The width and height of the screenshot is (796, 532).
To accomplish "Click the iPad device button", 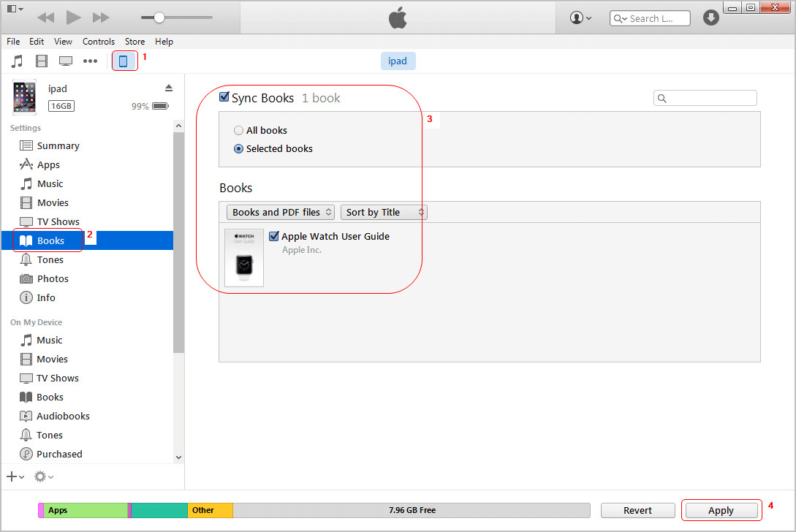I will tap(124, 61).
